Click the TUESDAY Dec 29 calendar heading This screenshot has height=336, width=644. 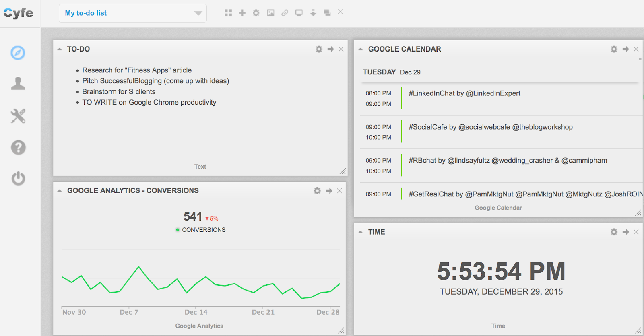coord(392,72)
